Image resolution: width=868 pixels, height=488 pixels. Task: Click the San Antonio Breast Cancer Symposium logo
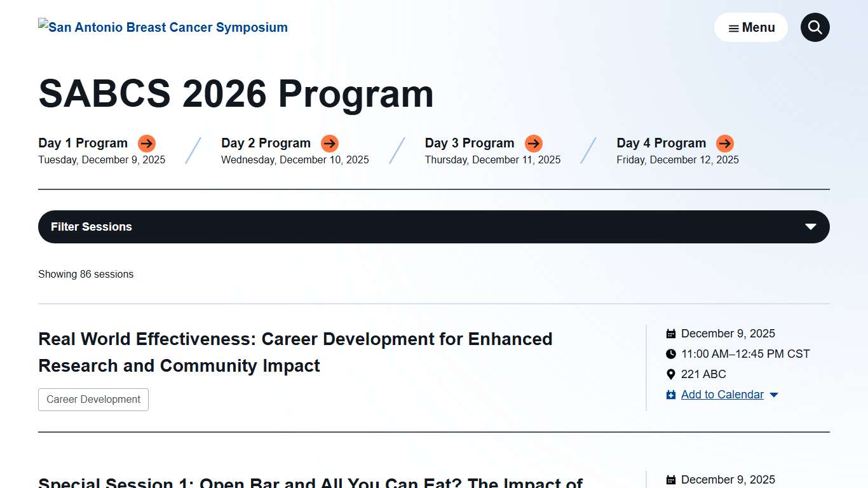pyautogui.click(x=163, y=27)
